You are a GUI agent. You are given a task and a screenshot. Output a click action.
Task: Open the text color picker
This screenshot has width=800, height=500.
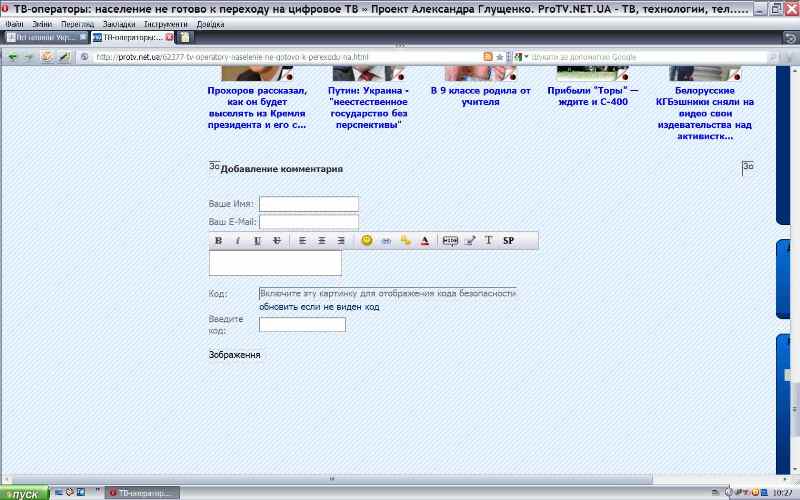pos(424,241)
